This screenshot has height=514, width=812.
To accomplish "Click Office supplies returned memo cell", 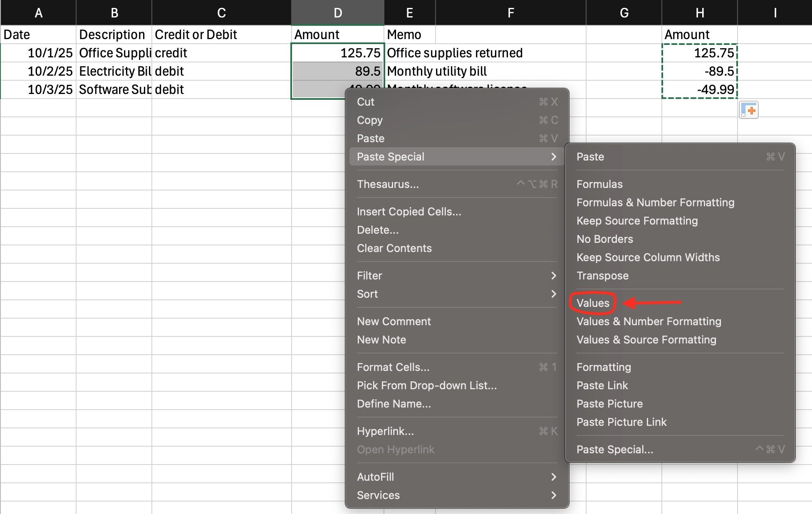I will pos(455,53).
